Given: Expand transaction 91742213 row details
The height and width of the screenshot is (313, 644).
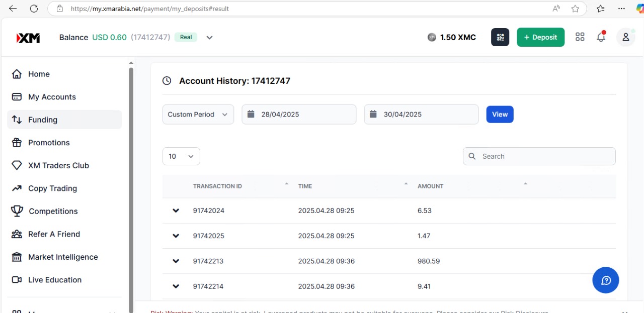Looking at the screenshot, I should click(176, 261).
